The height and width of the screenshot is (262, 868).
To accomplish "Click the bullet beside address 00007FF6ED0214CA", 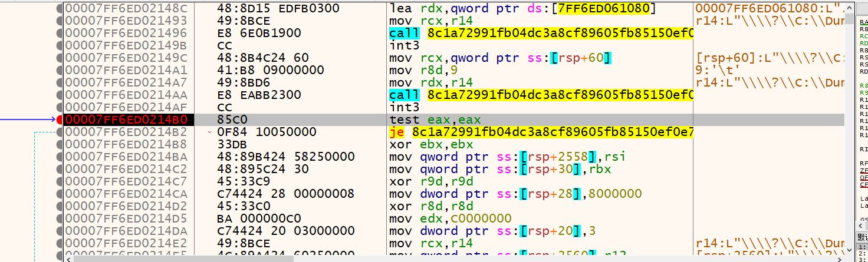I will click(x=60, y=194).
